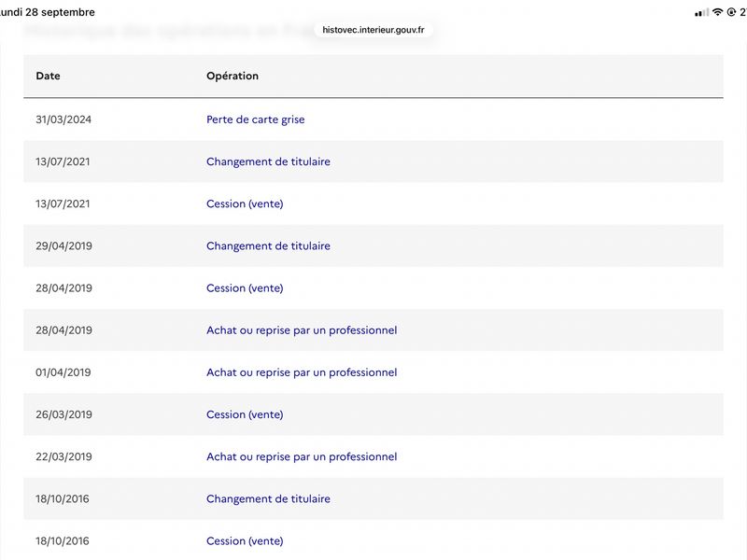
Task: Click the 31/03/2024 date cell
Action: point(63,119)
